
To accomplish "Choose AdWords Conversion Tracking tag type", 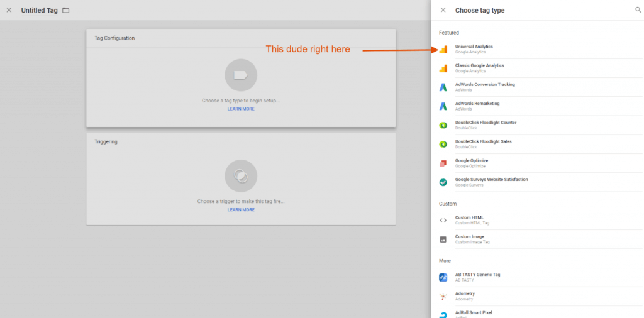I will (540, 87).
